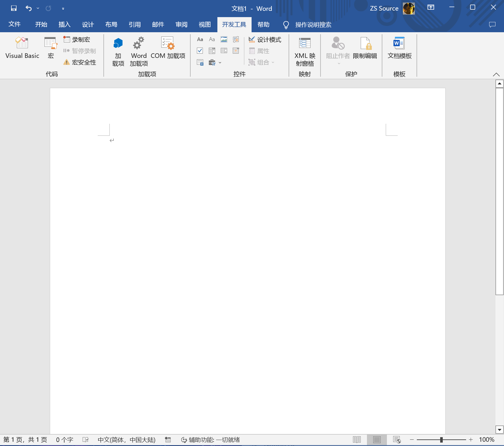Open the 文件 menu
The width and height of the screenshot is (504, 446).
(x=14, y=25)
